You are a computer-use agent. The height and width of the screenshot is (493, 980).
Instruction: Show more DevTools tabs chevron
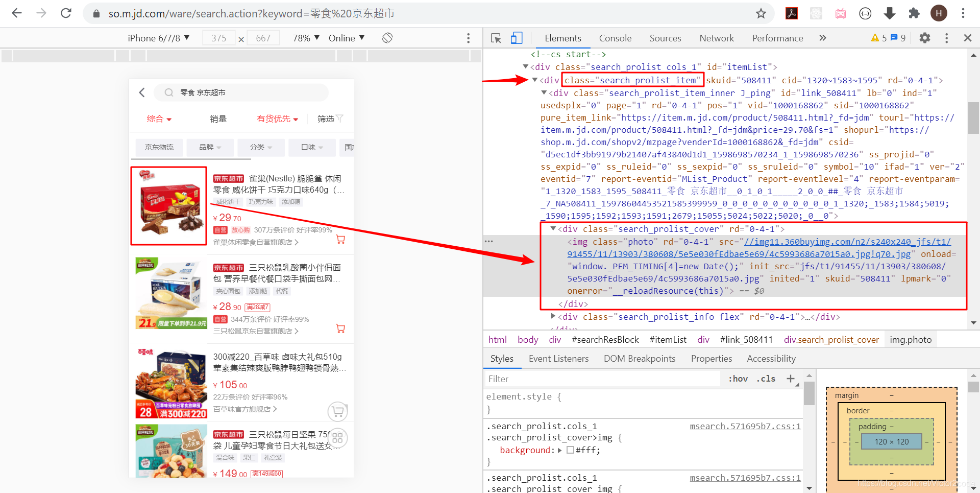pyautogui.click(x=823, y=38)
